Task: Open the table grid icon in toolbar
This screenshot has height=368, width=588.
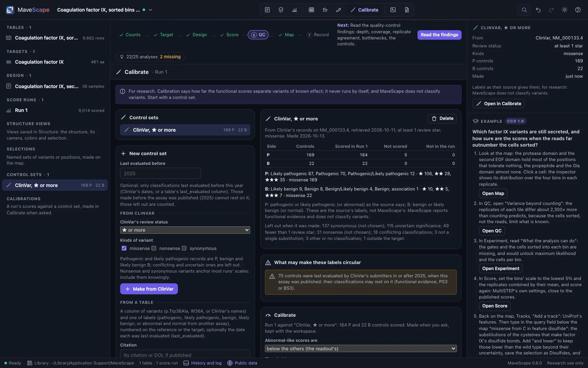Action: (x=311, y=10)
